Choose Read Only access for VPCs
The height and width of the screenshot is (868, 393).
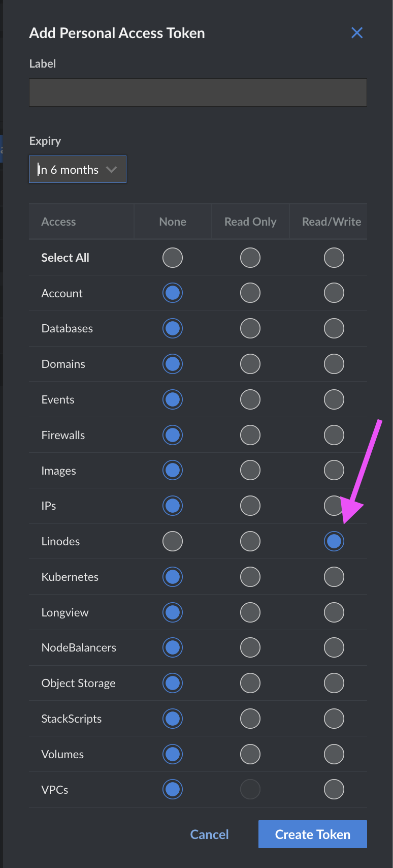[250, 789]
